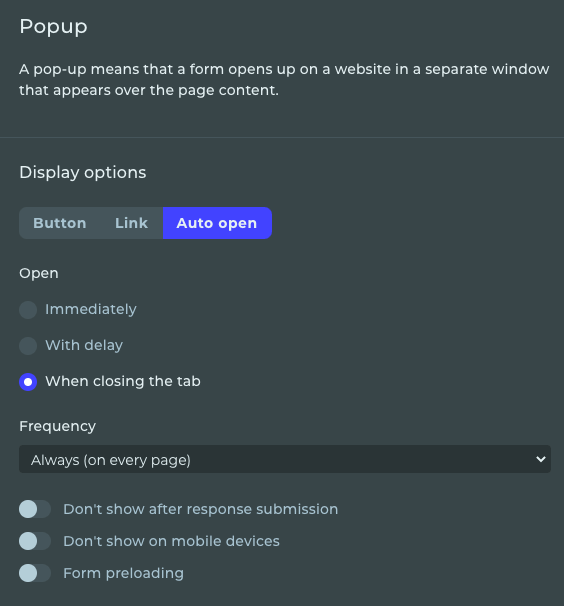Click Don't show after response submission text
This screenshot has height=606, width=564.
pyautogui.click(x=201, y=509)
